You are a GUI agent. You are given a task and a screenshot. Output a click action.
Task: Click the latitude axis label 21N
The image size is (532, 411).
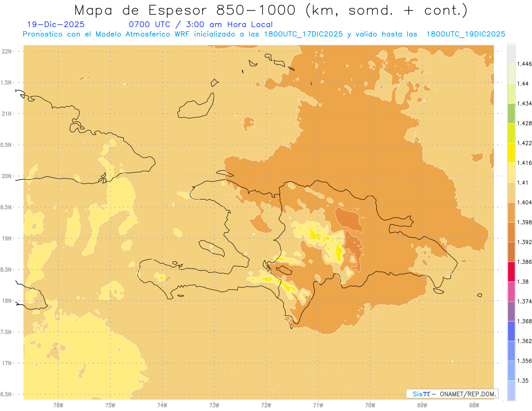(x=7, y=114)
